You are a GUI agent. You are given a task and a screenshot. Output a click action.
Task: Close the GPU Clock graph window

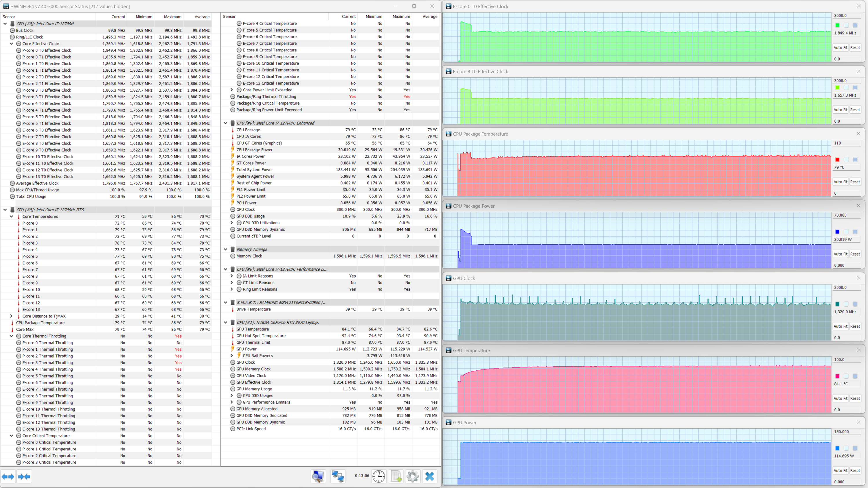tap(858, 278)
